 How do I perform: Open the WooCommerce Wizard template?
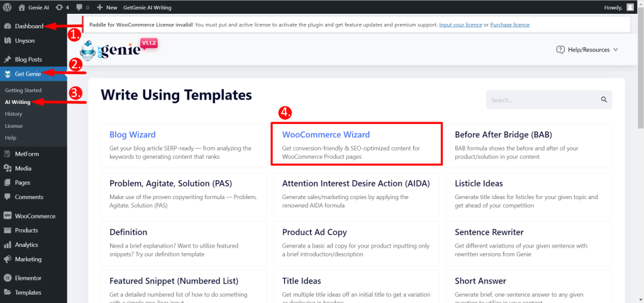pos(357,144)
